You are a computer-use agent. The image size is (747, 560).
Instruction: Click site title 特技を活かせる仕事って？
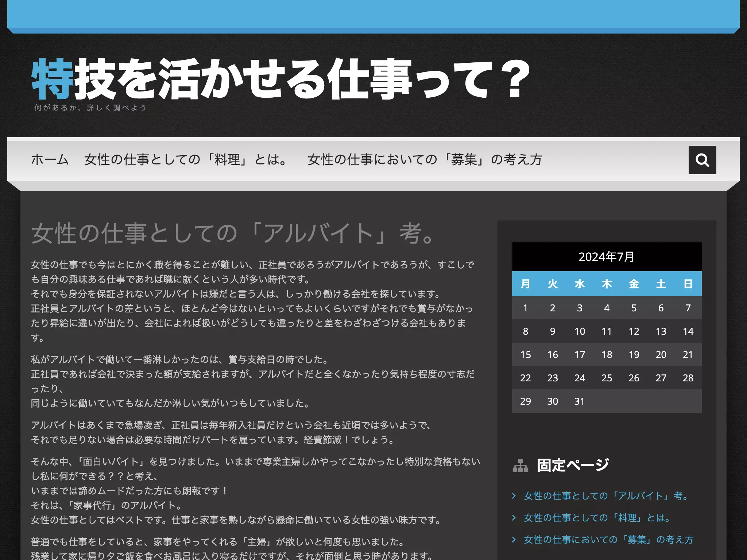[280, 79]
